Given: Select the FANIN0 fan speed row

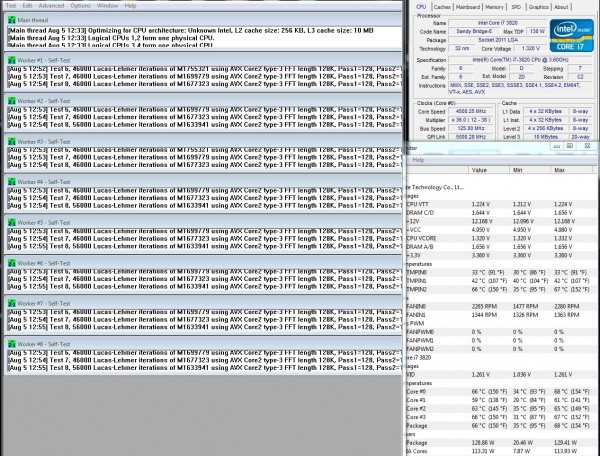Looking at the screenshot, I should point(501,306).
